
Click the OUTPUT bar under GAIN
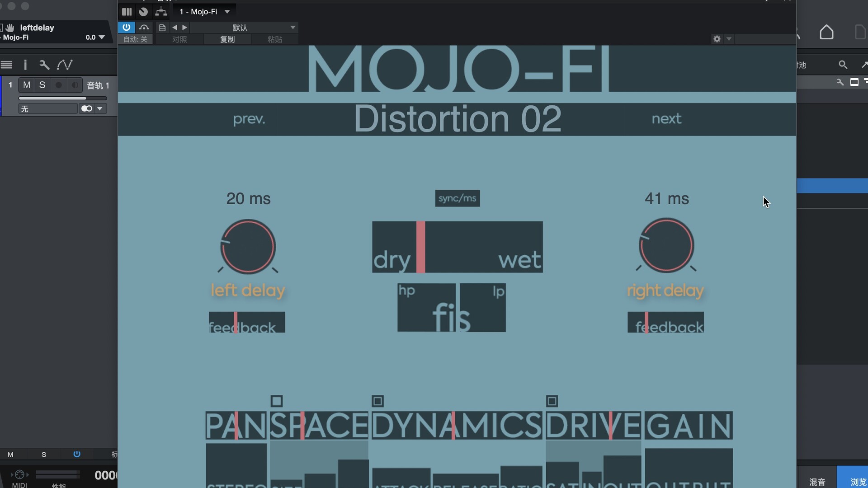(689, 468)
